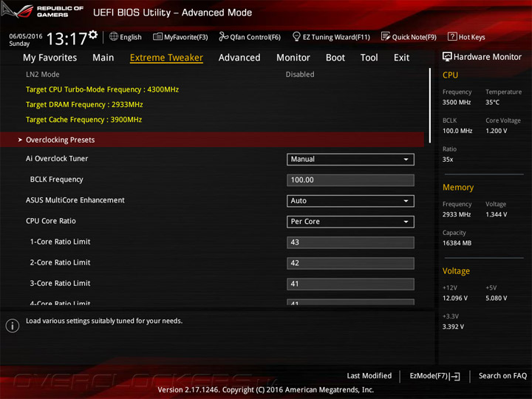This screenshot has width=532, height=399.
Task: Click +12V 12.096 V reading
Action: tap(455, 298)
